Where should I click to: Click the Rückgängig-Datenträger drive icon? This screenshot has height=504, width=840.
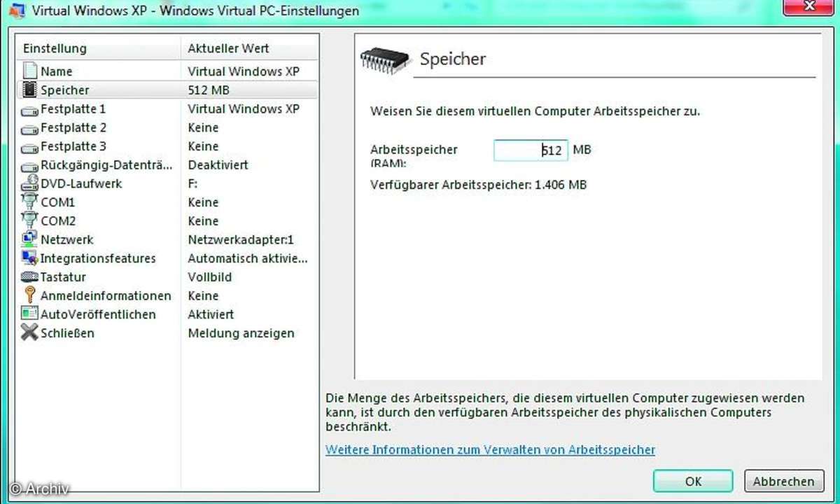tap(29, 166)
